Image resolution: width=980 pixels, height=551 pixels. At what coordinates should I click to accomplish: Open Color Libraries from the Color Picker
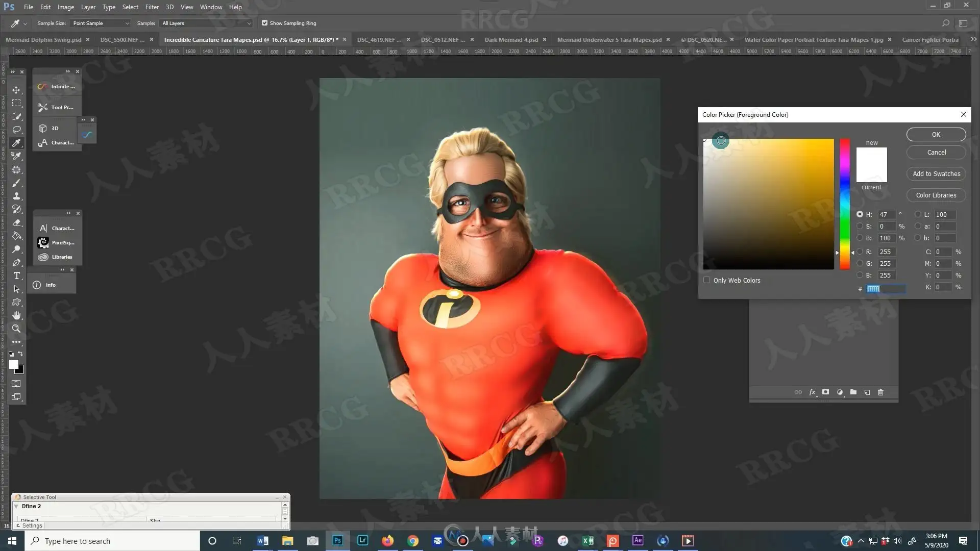[936, 195]
